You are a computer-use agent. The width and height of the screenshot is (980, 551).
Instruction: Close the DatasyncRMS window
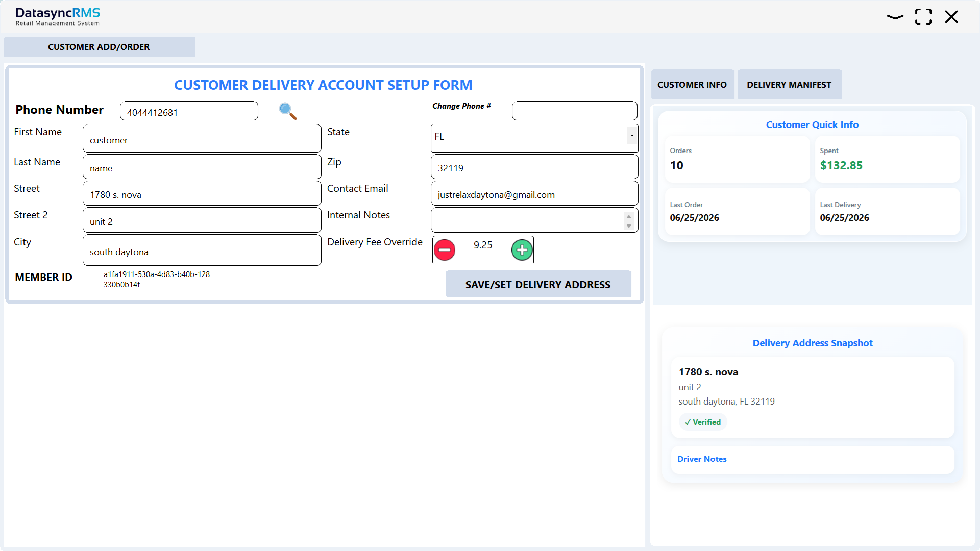[951, 17]
